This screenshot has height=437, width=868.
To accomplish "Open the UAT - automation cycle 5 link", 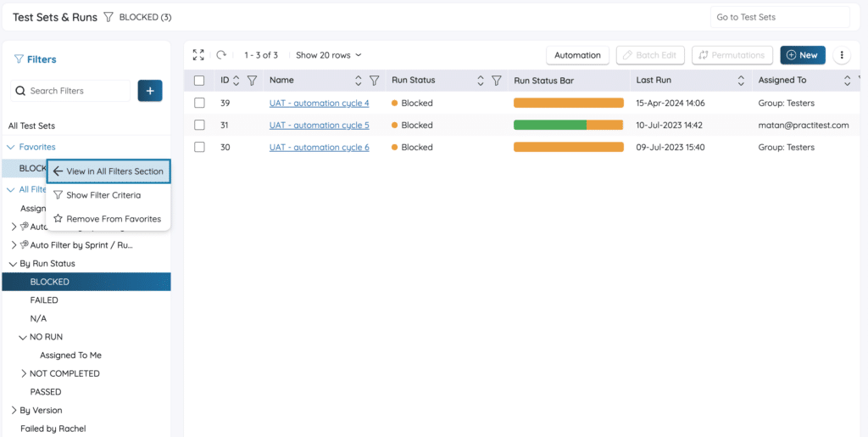I will click(x=319, y=125).
